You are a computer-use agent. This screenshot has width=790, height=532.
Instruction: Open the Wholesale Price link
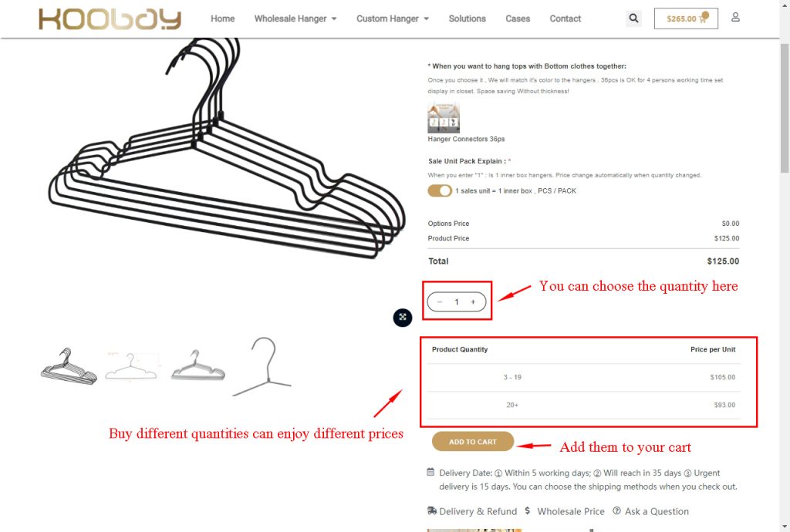(570, 511)
